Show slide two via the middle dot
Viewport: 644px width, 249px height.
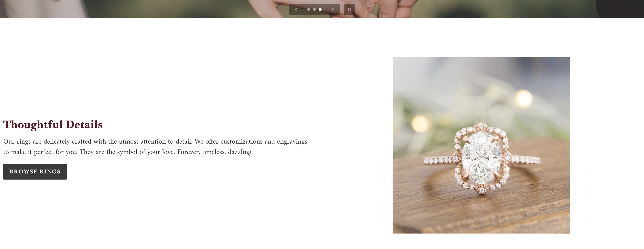pyautogui.click(x=314, y=10)
